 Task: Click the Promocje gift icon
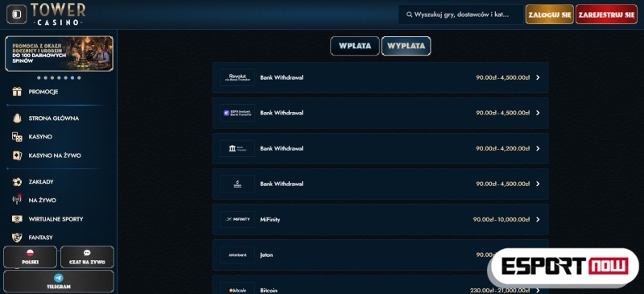(x=17, y=92)
